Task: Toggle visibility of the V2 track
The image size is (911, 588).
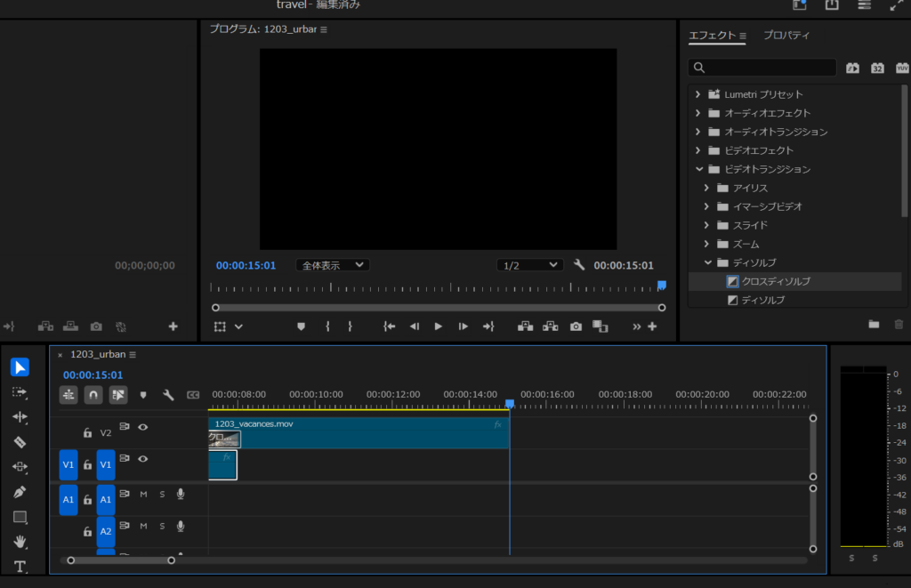Action: point(142,427)
